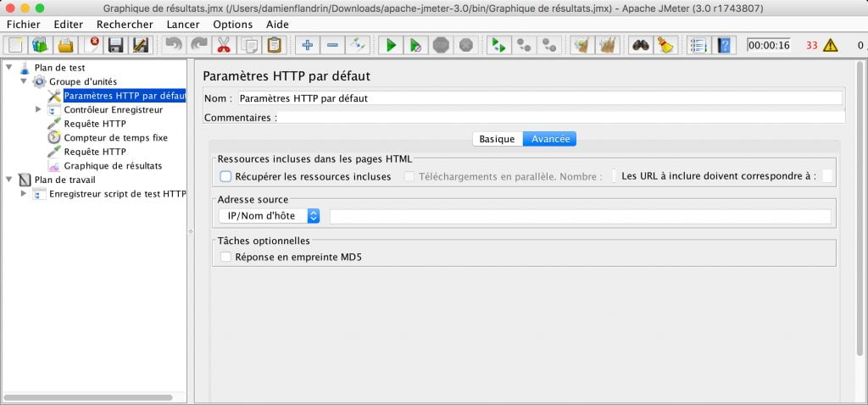868x405 pixels.
Task: Open the Rechercher menu
Action: (125, 25)
